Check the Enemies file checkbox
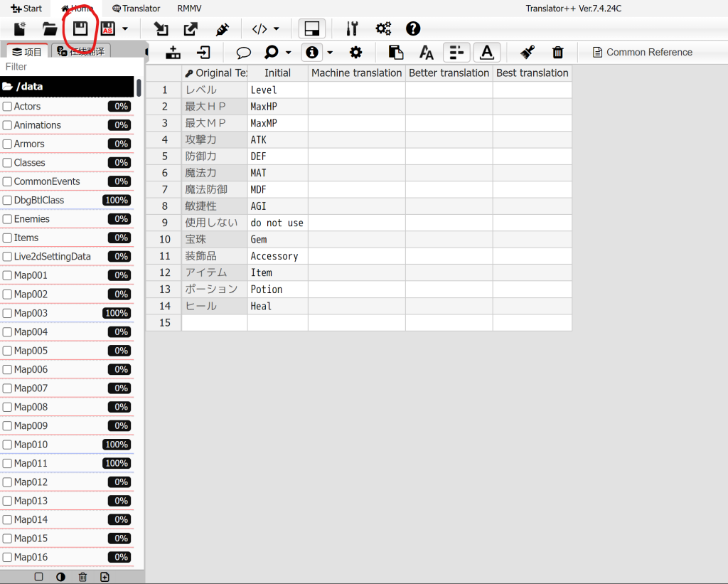 (x=7, y=219)
